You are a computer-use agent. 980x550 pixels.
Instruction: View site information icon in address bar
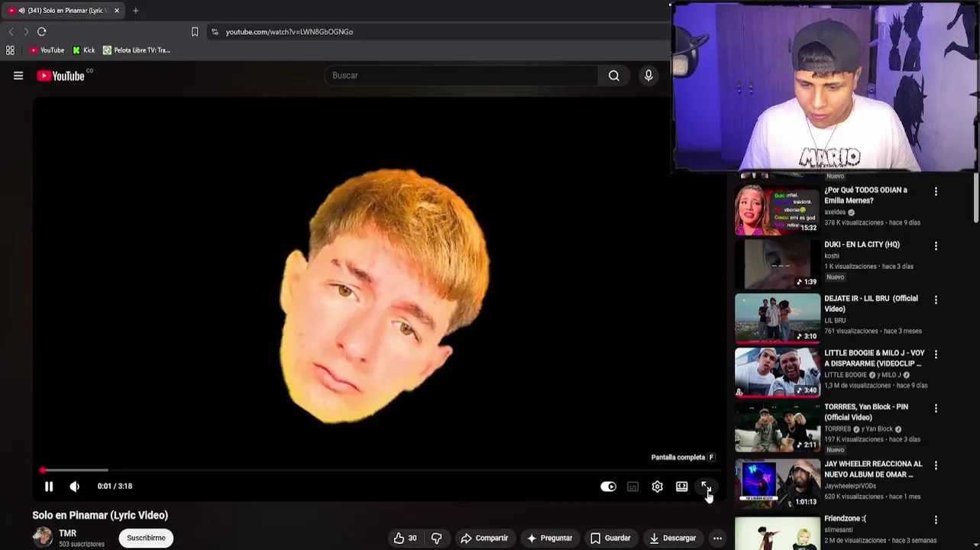[215, 32]
